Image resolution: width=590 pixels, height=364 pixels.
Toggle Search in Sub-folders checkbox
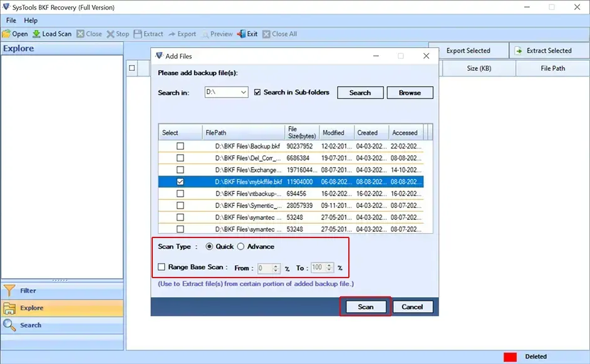(257, 92)
